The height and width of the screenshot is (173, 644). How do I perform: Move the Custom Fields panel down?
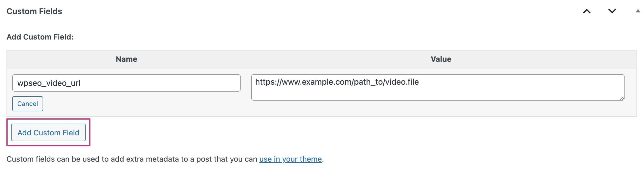click(x=612, y=11)
